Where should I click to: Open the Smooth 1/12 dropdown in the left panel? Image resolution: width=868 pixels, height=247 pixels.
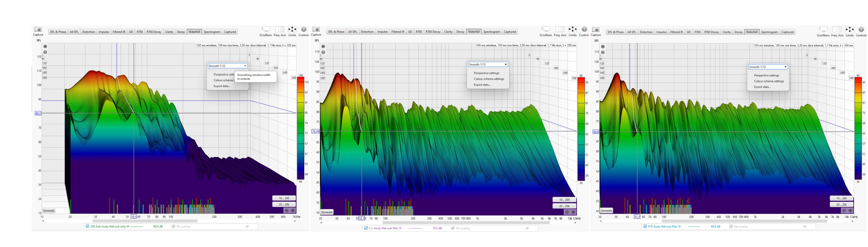(x=228, y=66)
